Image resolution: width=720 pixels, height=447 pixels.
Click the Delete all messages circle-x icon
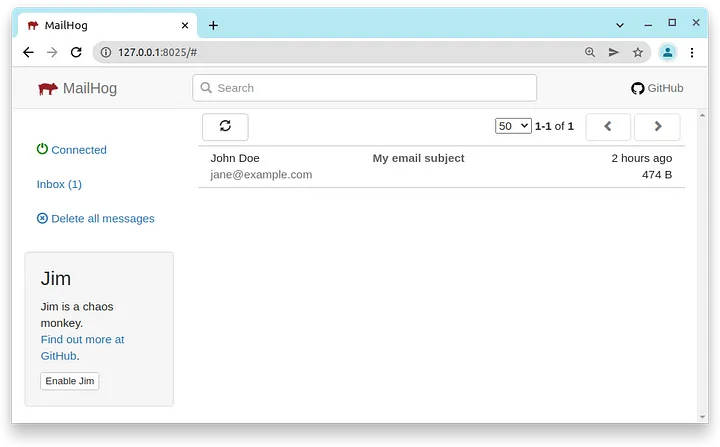click(x=42, y=218)
